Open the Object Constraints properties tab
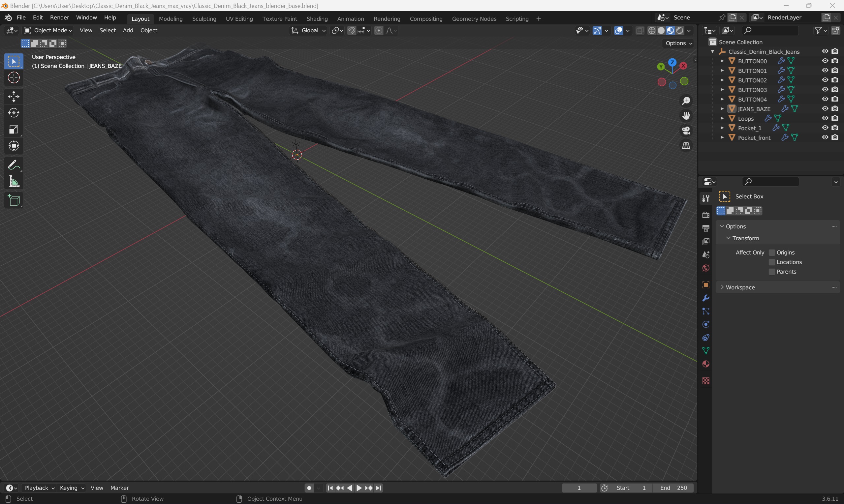 706,338
